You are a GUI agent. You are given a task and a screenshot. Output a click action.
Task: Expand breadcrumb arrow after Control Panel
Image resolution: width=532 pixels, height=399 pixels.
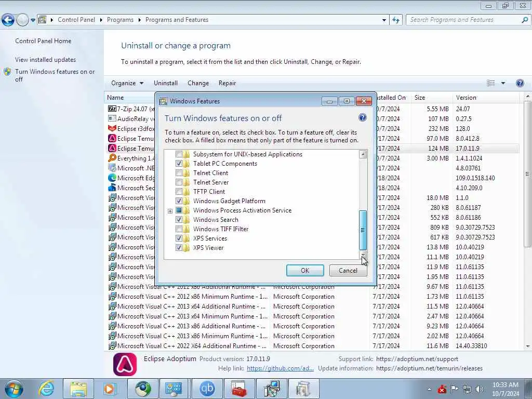tap(101, 20)
